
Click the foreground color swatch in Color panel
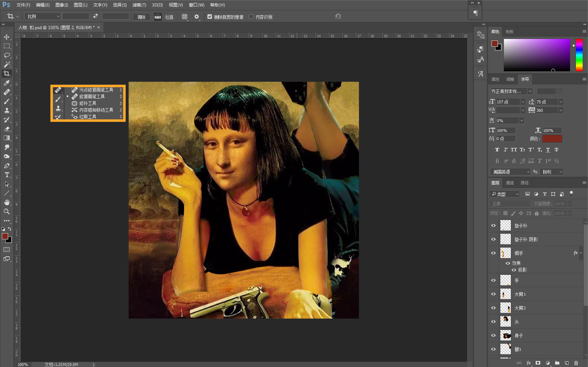pyautogui.click(x=494, y=43)
